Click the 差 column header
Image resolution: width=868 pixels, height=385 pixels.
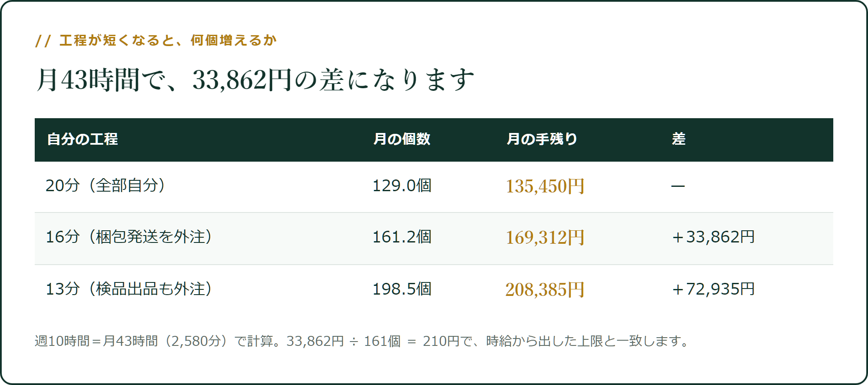pyautogui.click(x=679, y=139)
